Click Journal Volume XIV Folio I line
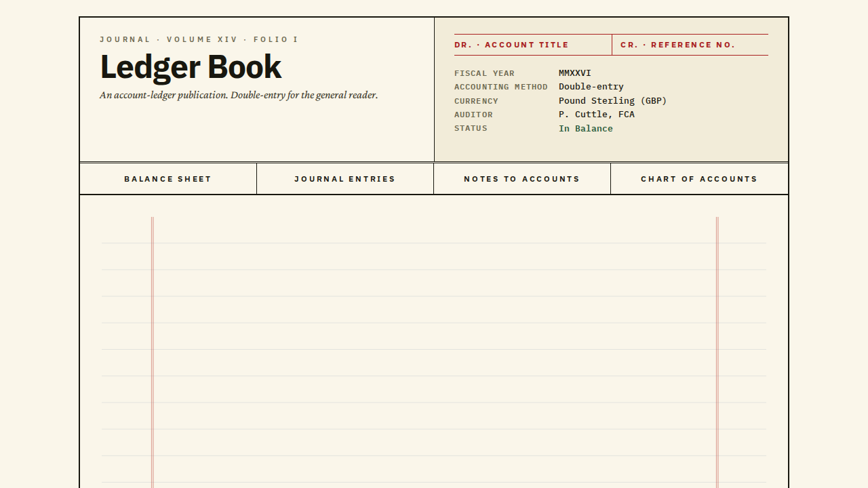Screen dimensions: 868x488 pos(199,39)
